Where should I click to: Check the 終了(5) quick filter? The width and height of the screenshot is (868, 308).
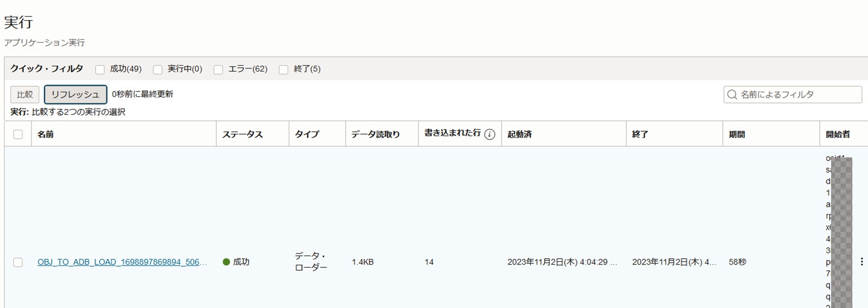(283, 69)
